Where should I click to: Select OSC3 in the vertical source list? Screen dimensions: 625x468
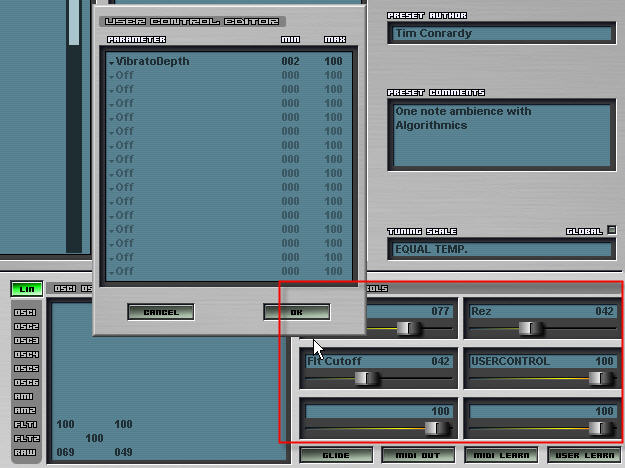(x=26, y=340)
